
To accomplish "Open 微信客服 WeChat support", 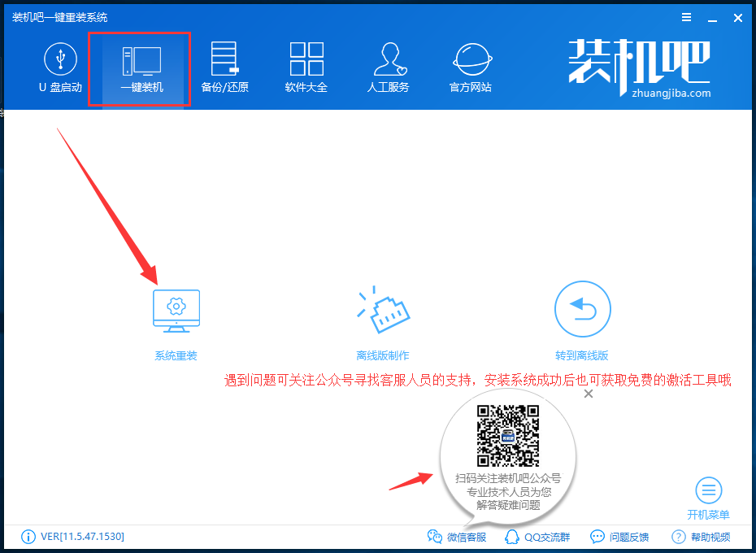I will point(456,537).
